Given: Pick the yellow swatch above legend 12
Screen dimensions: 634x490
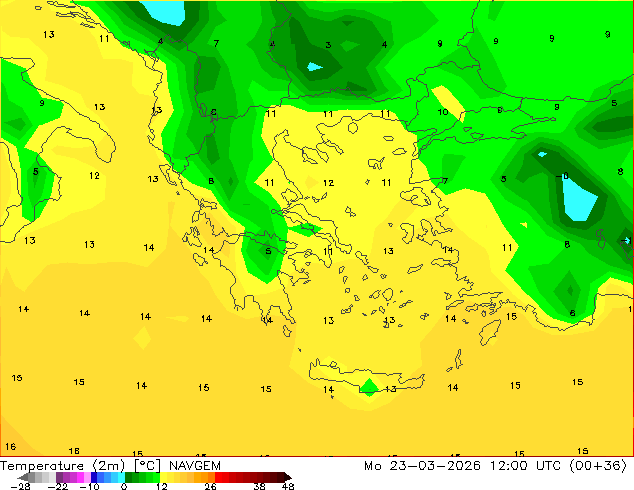Looking at the screenshot, I should point(163,477).
